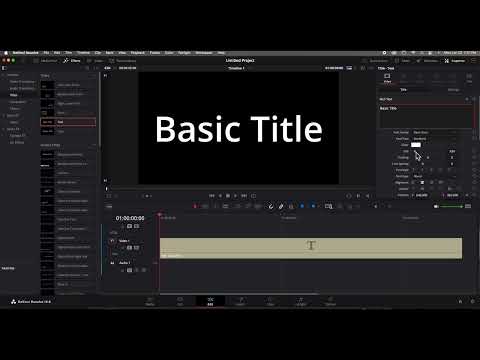Click the Media Pool button in top toolbar
The height and width of the screenshot is (360, 480).
[x=46, y=61]
